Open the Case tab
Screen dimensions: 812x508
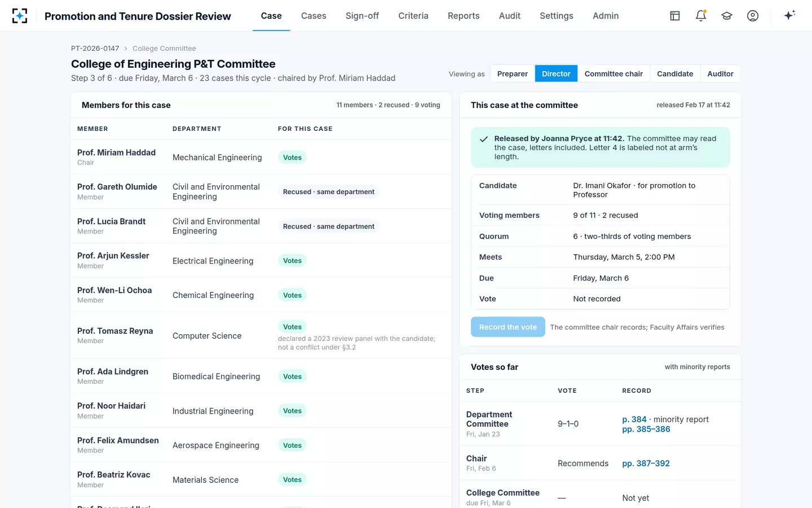271,16
